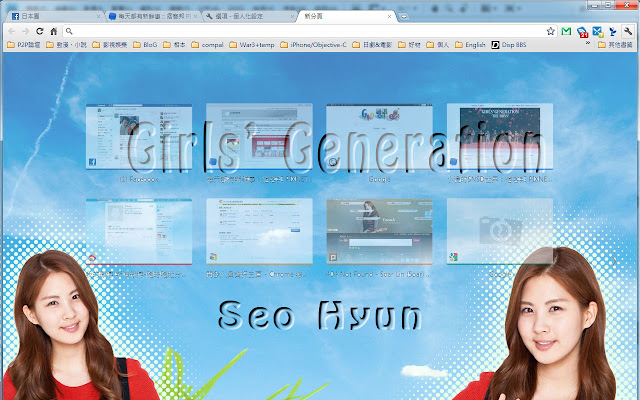The height and width of the screenshot is (400, 640).
Task: Switch to the Facebook 日本圈 tab
Action: coord(53,16)
